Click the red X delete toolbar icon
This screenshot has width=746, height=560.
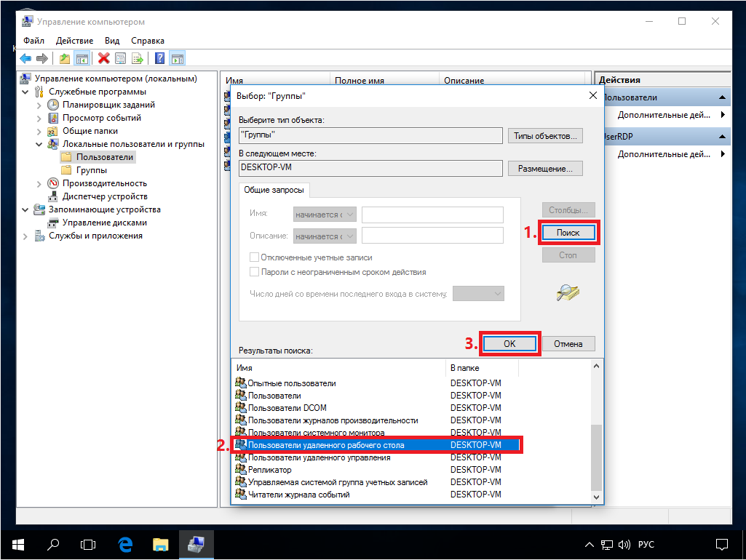click(104, 59)
